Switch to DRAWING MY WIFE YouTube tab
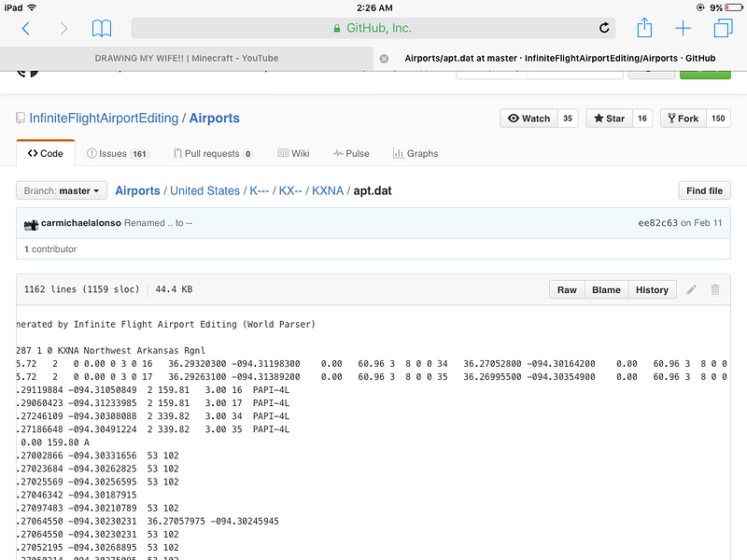747x560 pixels. (x=186, y=58)
